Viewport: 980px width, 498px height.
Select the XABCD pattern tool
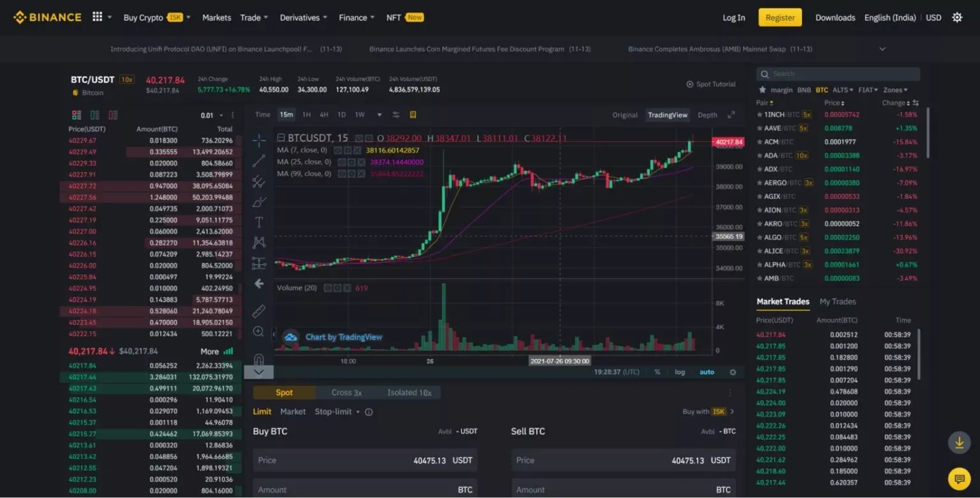coord(259,242)
